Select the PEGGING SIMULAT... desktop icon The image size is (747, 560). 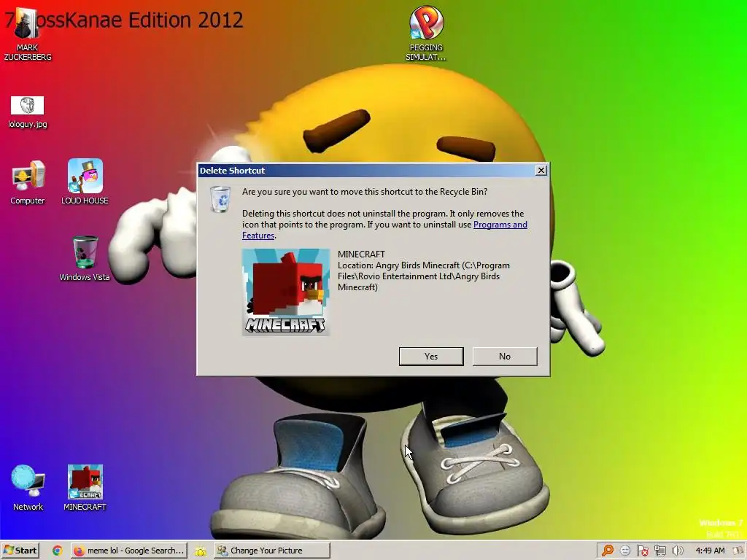(426, 34)
